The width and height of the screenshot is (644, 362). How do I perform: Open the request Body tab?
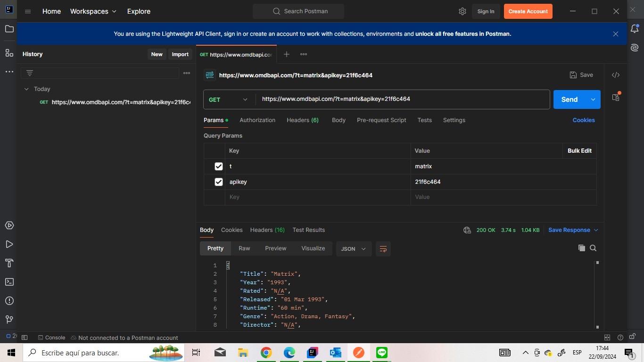[x=339, y=120]
